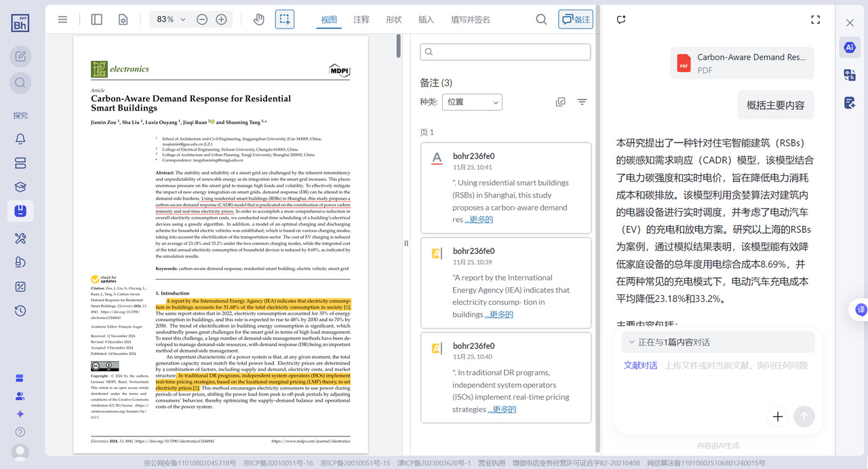
Task: Open the 83% zoom level dropdown
Action: point(171,20)
